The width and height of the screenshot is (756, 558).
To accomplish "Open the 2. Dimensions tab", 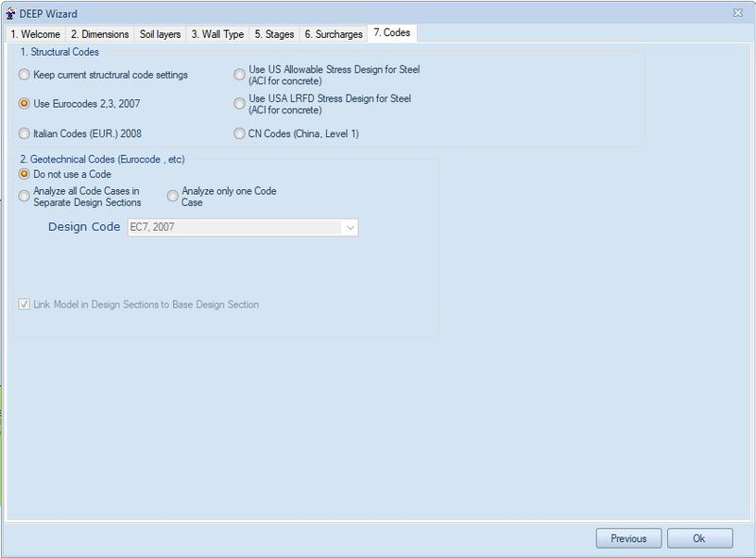I will (100, 34).
